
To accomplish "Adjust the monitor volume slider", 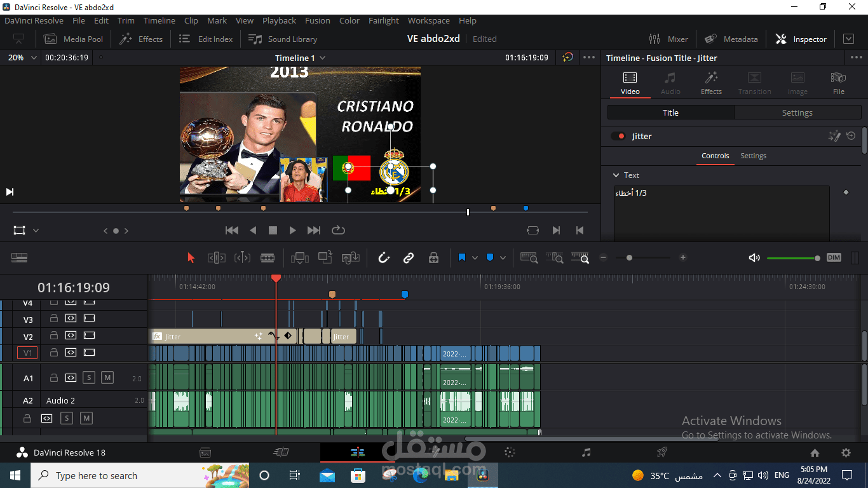I will click(x=793, y=258).
